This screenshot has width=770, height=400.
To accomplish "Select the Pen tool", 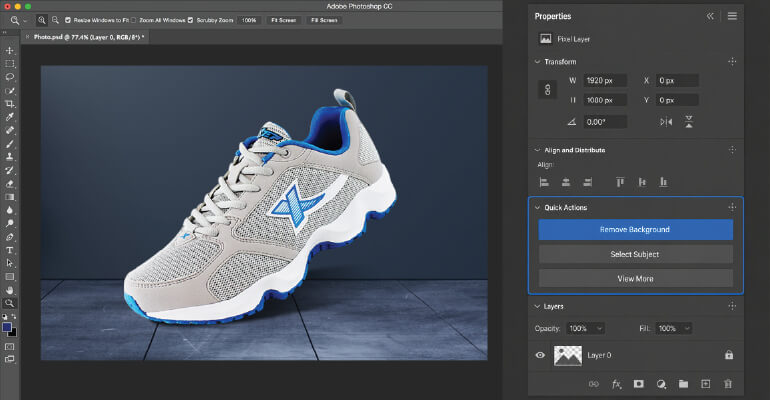I will point(9,237).
